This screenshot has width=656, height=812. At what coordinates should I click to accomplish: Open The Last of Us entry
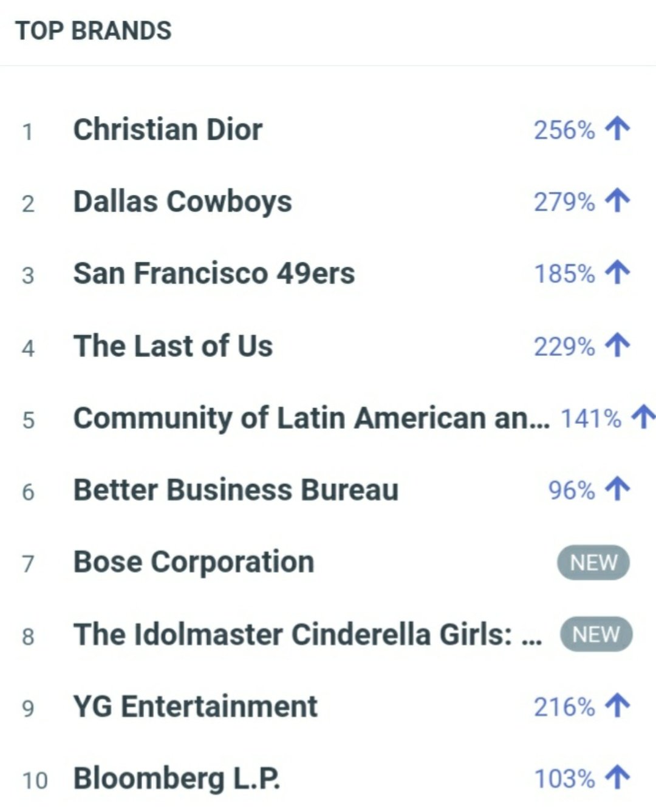[x=173, y=346]
